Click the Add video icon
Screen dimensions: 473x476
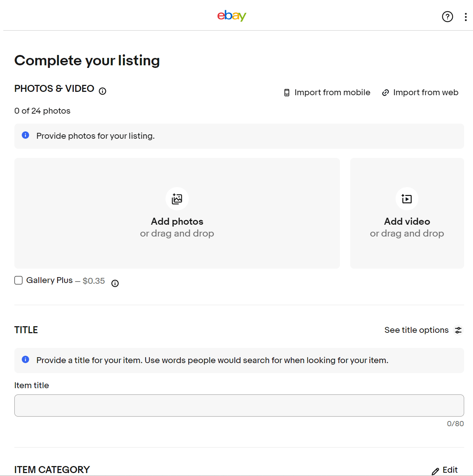[407, 199]
